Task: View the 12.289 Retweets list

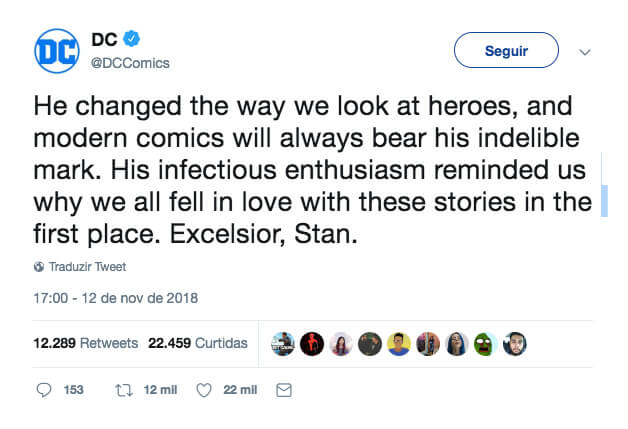Action: tap(85, 343)
